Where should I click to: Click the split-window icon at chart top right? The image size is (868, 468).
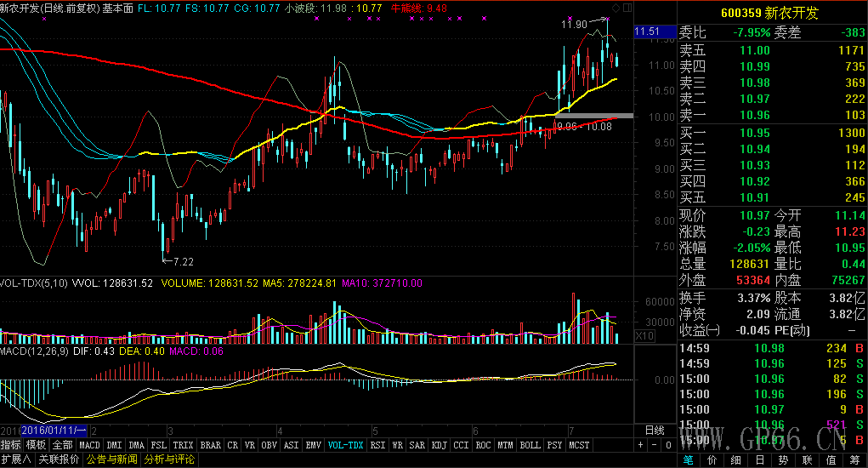point(627,7)
